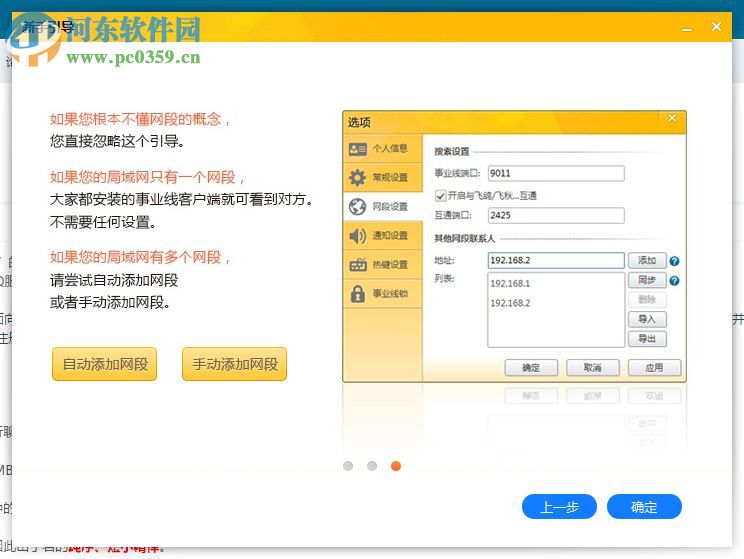Image resolution: width=744 pixels, height=559 pixels.
Task: Click 取消 in the options dialog preview
Action: (x=593, y=367)
